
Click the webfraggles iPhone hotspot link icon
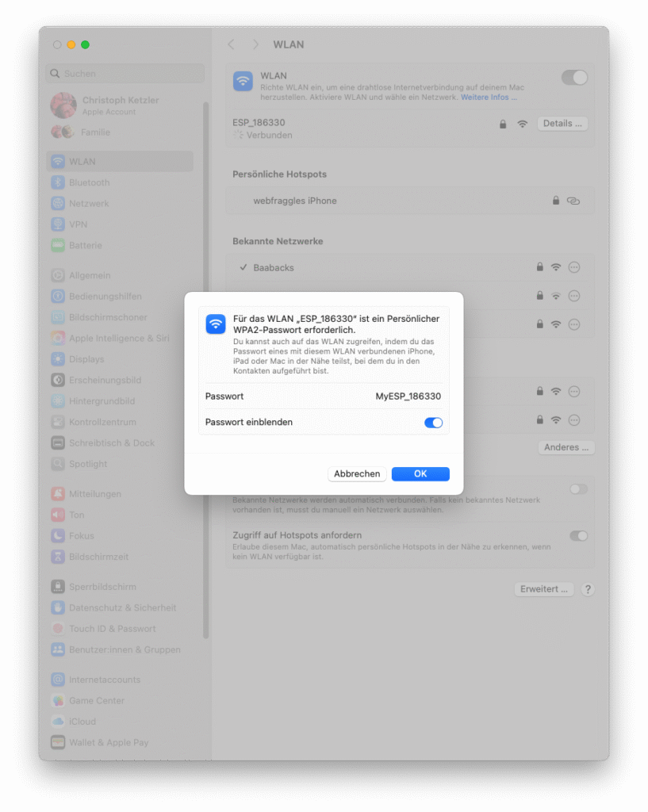pyautogui.click(x=573, y=201)
